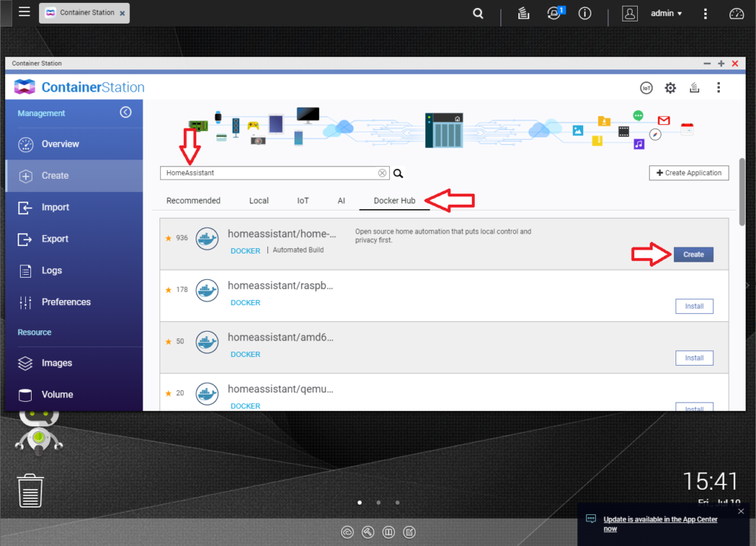This screenshot has height=546, width=756.
Task: Click the Create Application button
Action: click(689, 173)
